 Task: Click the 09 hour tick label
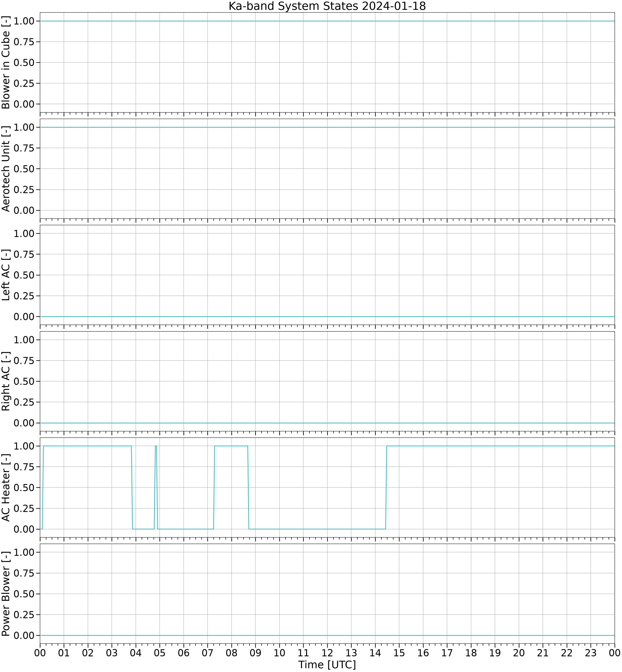(255, 653)
